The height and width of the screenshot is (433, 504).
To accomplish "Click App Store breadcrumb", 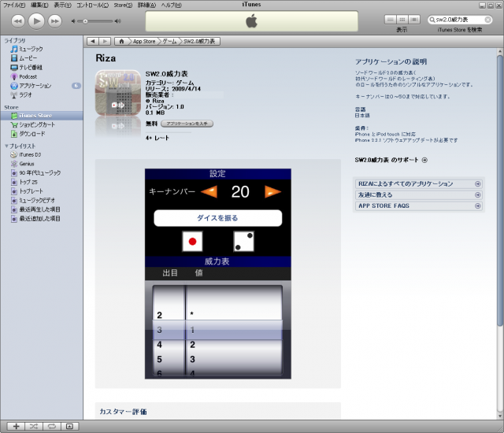I will 143,42.
